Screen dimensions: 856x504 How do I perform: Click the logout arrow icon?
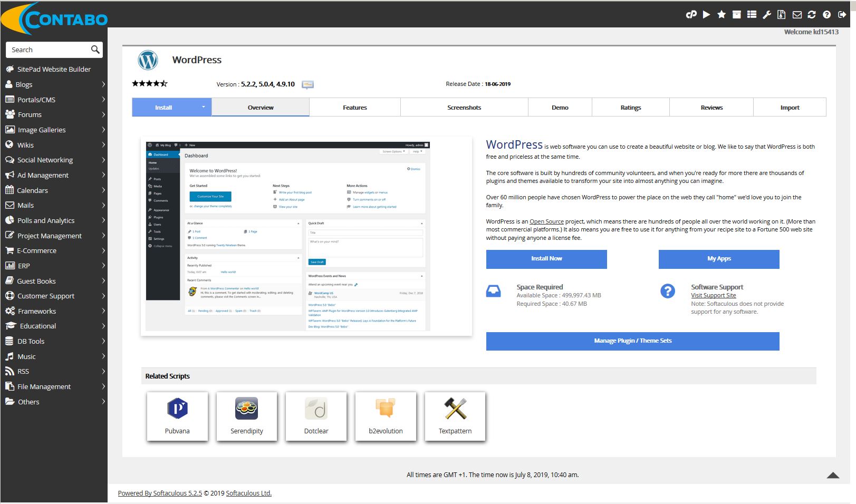point(842,15)
